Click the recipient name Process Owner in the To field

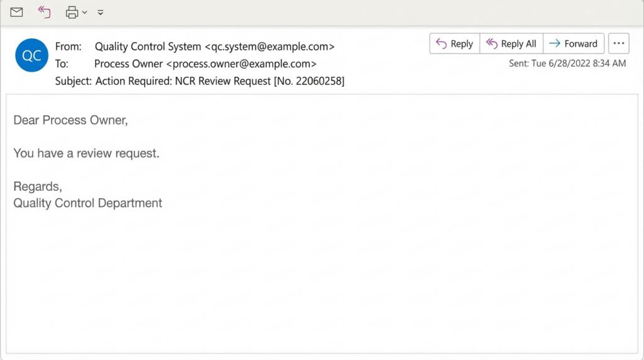click(128, 64)
